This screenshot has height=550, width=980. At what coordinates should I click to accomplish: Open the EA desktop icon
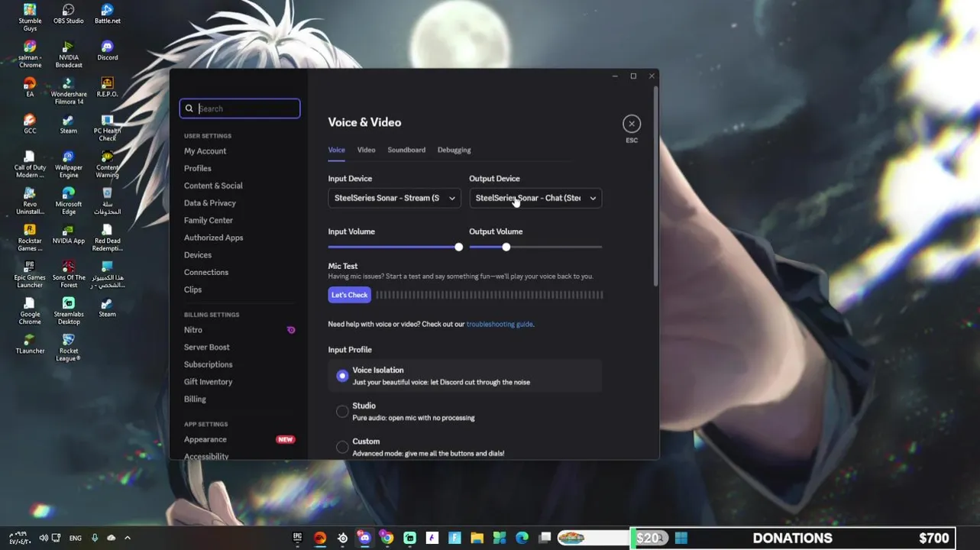pyautogui.click(x=30, y=87)
